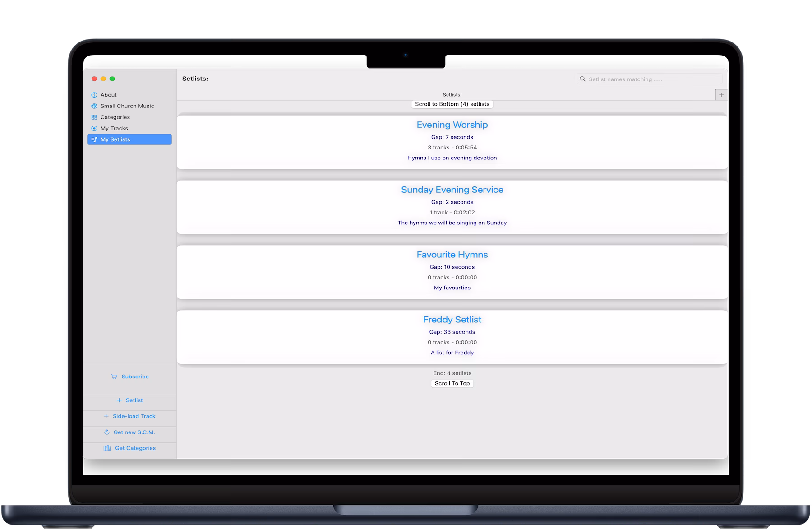Image resolution: width=812 pixels, height=530 pixels.
Task: Click the About info icon in sidebar
Action: pyautogui.click(x=94, y=95)
